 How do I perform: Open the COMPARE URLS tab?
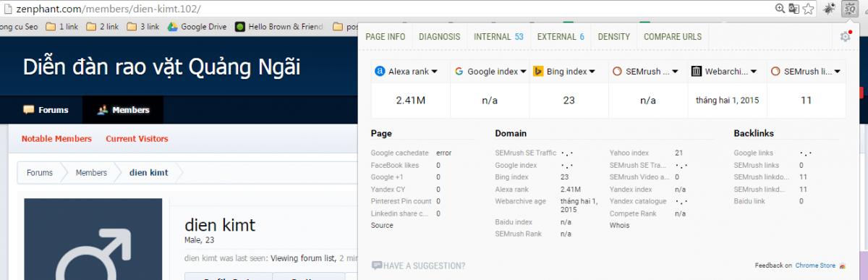(x=673, y=37)
